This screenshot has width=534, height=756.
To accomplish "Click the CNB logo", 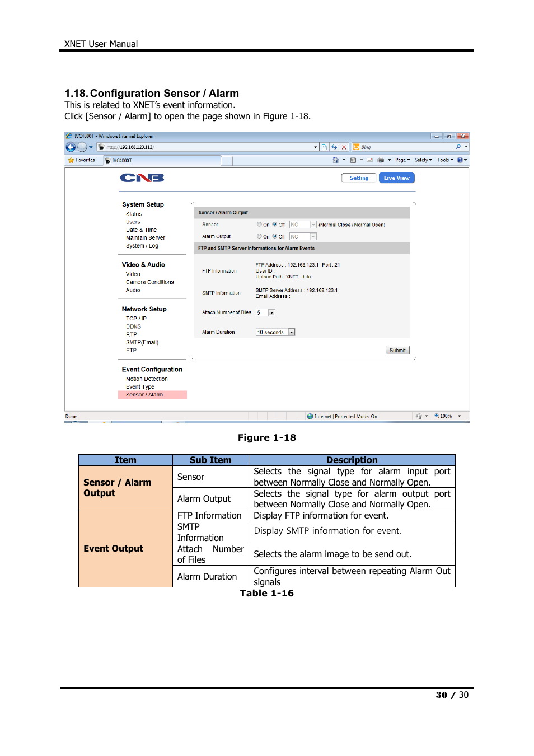I will coord(142,178).
